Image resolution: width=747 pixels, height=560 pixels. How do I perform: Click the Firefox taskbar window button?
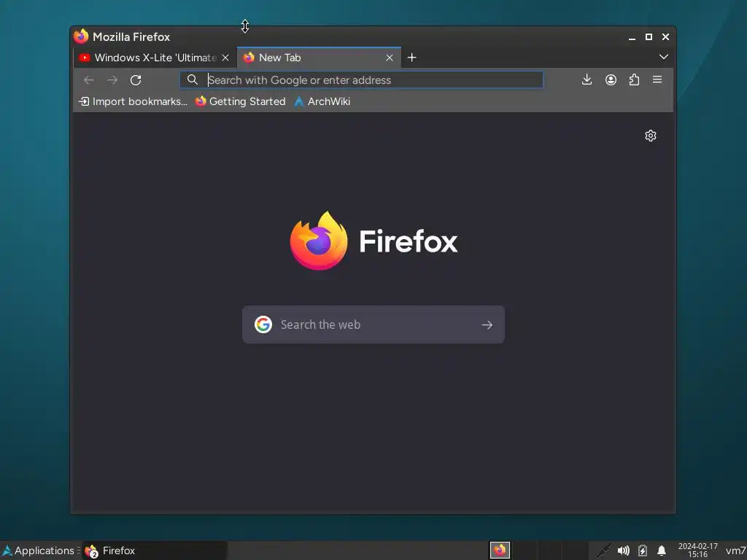[x=155, y=551]
